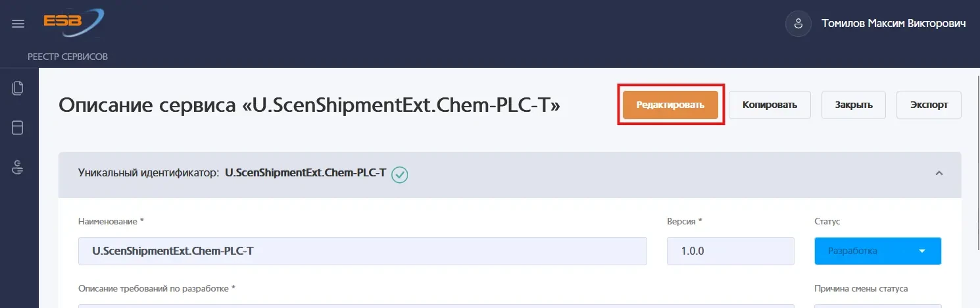This screenshot has height=308, width=980.
Task: Open the hamburger navigation menu
Action: 18,24
